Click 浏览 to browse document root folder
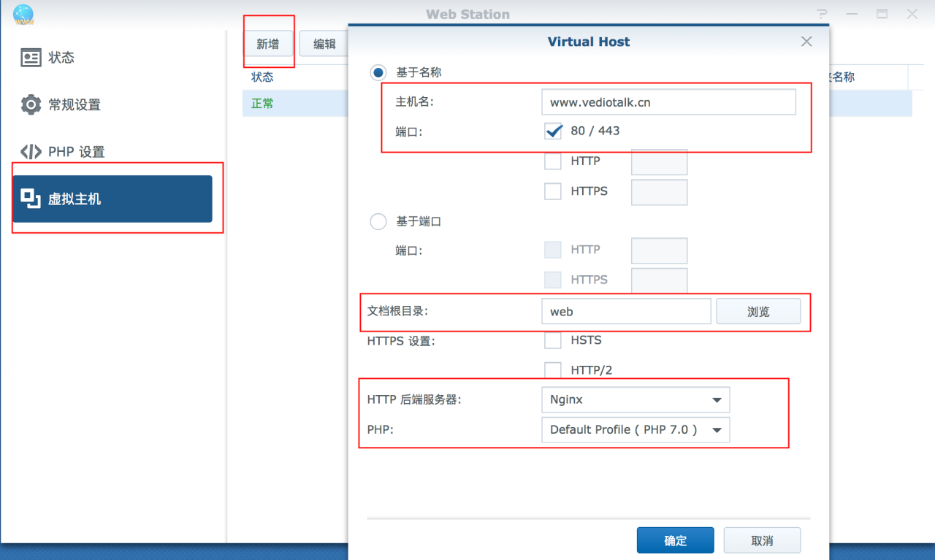The image size is (935, 560). pyautogui.click(x=758, y=311)
